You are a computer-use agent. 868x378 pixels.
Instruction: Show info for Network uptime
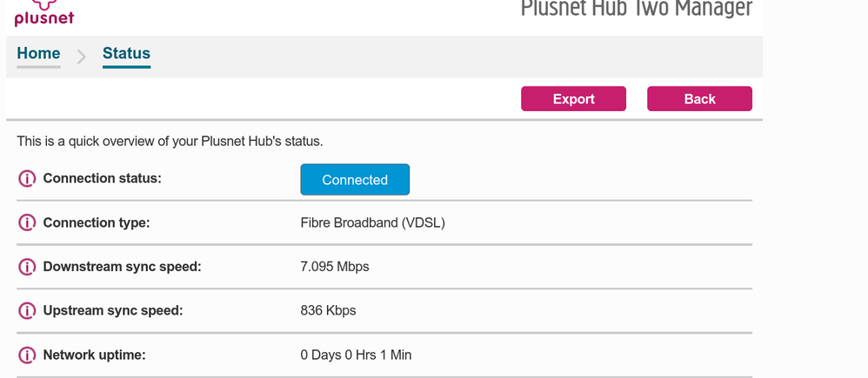(27, 355)
